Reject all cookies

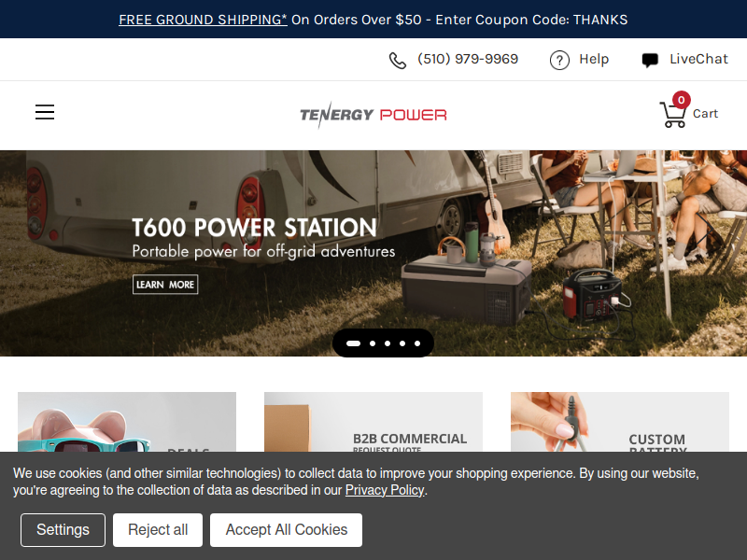[158, 530]
